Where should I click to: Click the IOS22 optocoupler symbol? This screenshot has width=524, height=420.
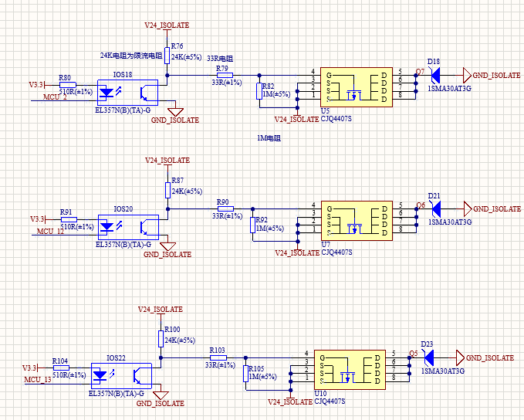(120, 376)
